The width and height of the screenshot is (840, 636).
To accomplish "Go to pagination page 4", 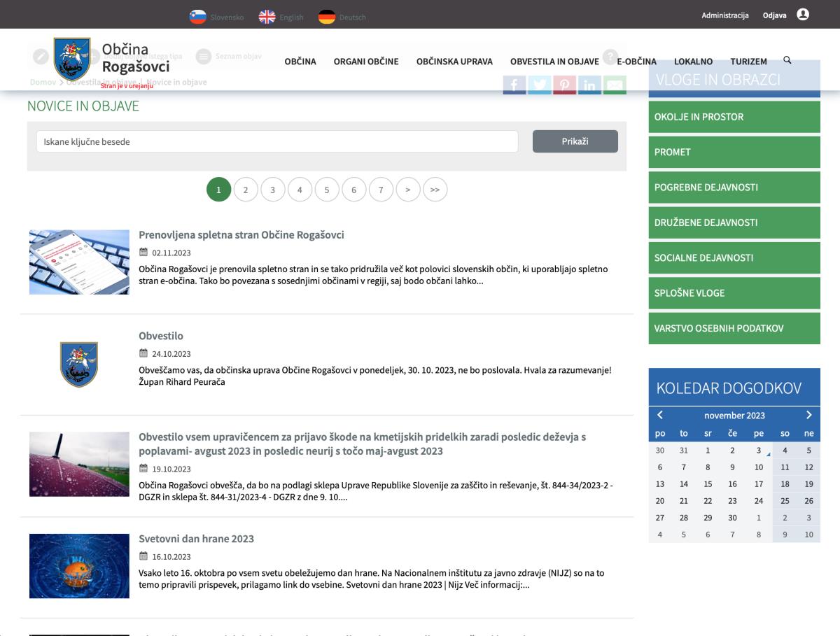I will point(300,190).
